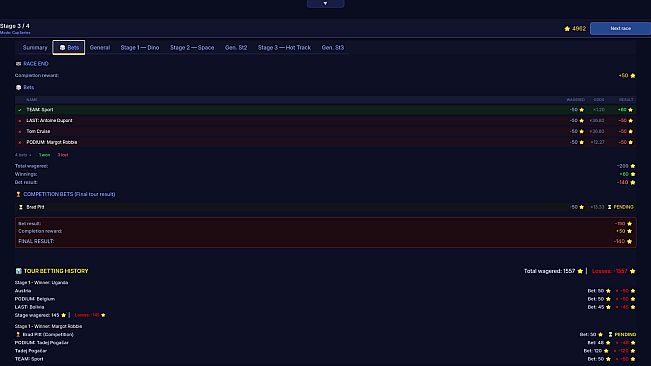The image size is (651, 366).
Task: Click the star icon after Losses -1557
Action: (x=633, y=271)
